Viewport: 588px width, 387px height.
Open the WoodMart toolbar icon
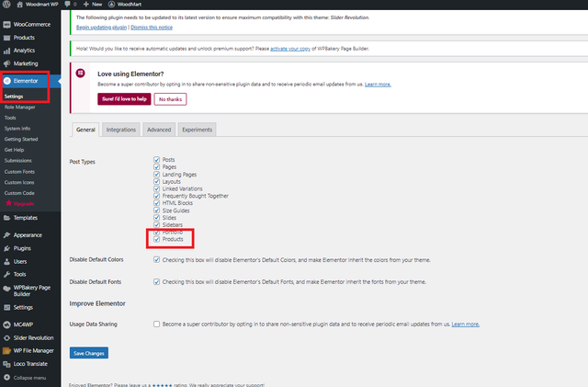point(111,4)
